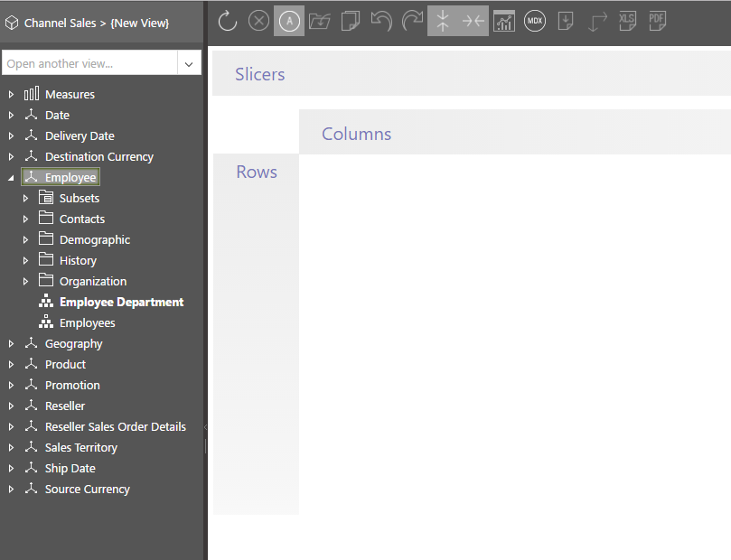
Task: Click the Product dimension icon
Action: tap(32, 364)
